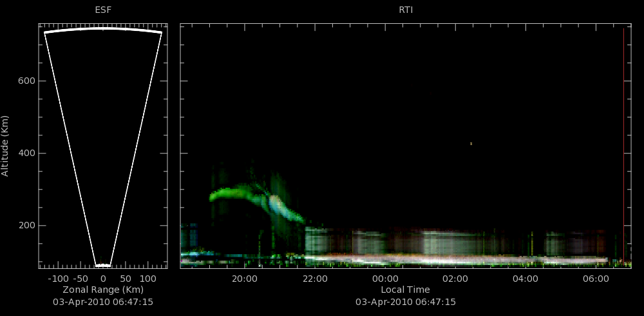
Task: Click the 00:00 time tick label
Action: pyautogui.click(x=385, y=279)
